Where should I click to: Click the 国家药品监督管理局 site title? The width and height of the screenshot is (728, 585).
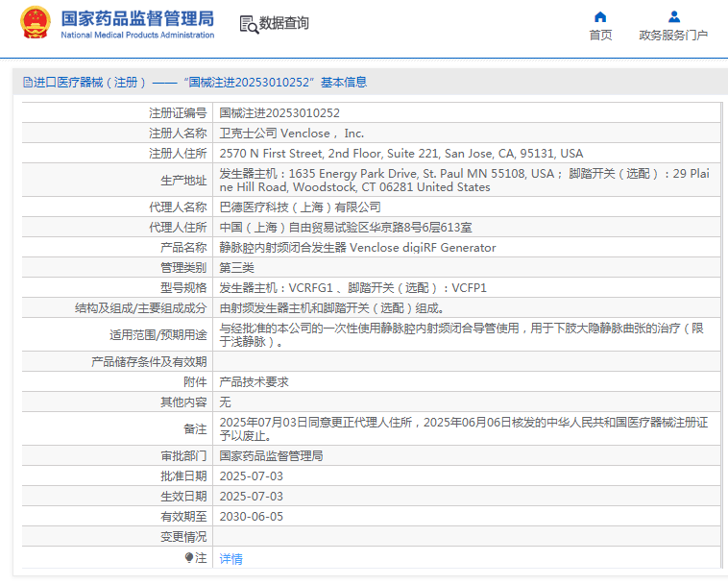pos(137,18)
